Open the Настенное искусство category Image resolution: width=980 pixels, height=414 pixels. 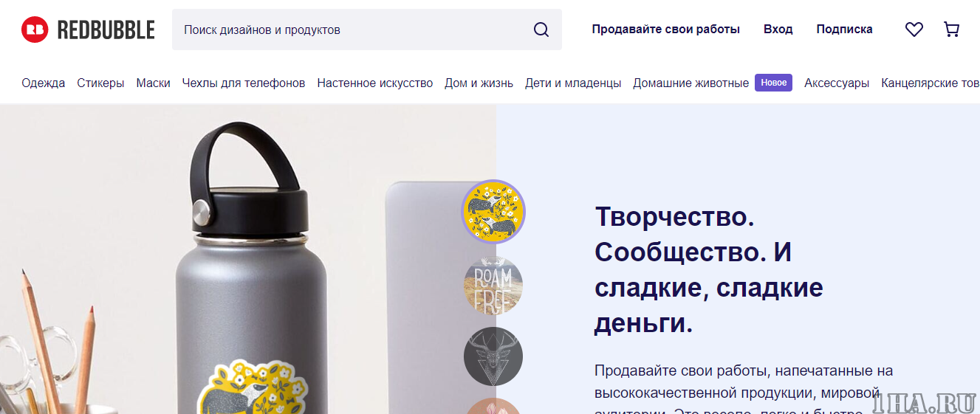[x=375, y=83]
